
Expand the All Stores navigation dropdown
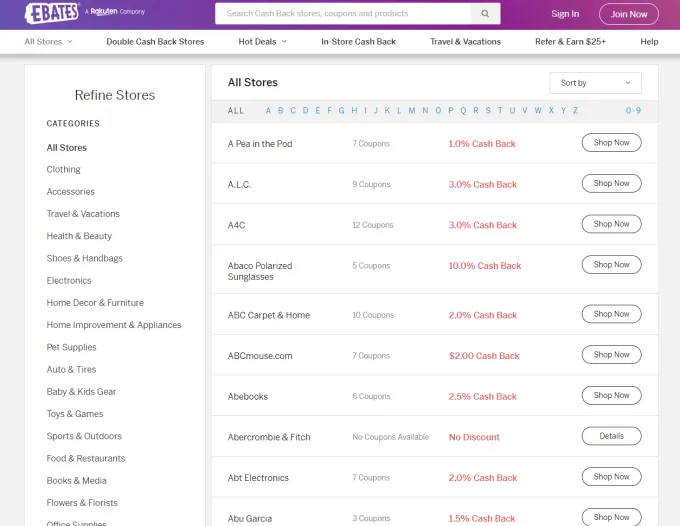[x=49, y=42]
